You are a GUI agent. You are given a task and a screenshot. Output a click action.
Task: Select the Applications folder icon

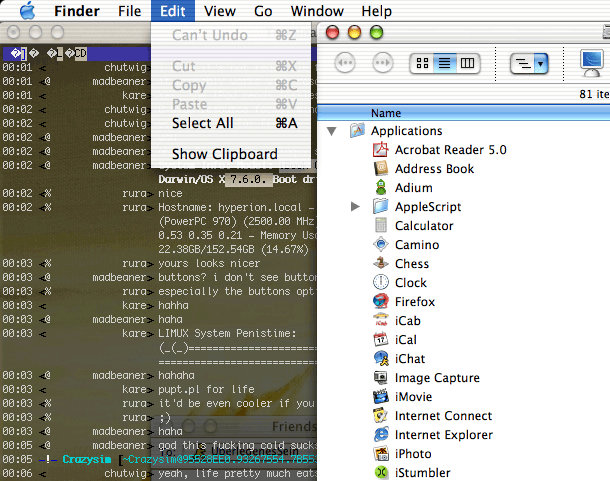(358, 131)
